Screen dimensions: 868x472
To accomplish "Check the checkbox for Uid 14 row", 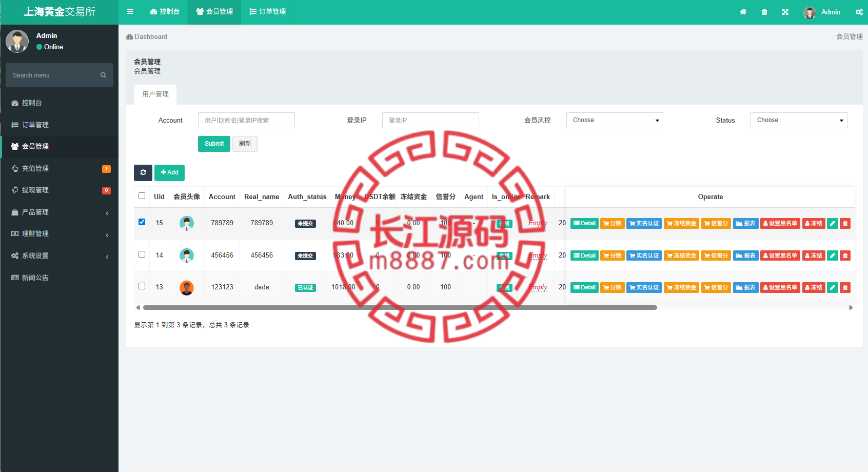I will 142,254.
